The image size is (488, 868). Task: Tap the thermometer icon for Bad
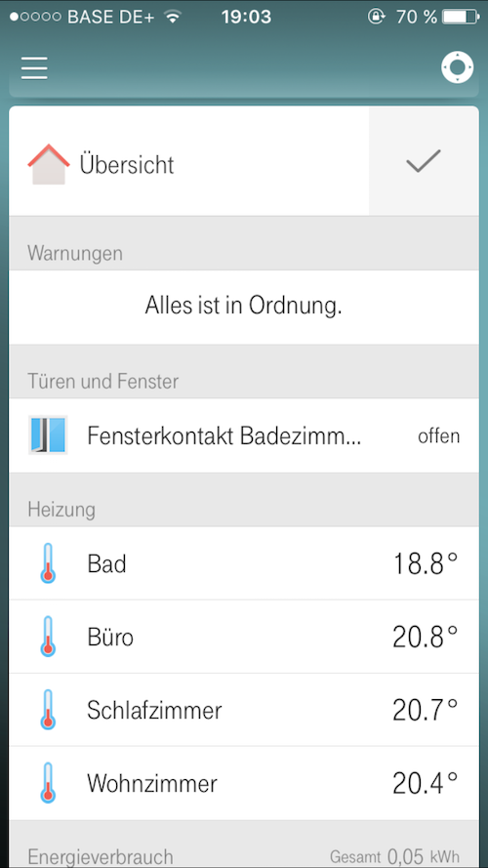pyautogui.click(x=48, y=563)
